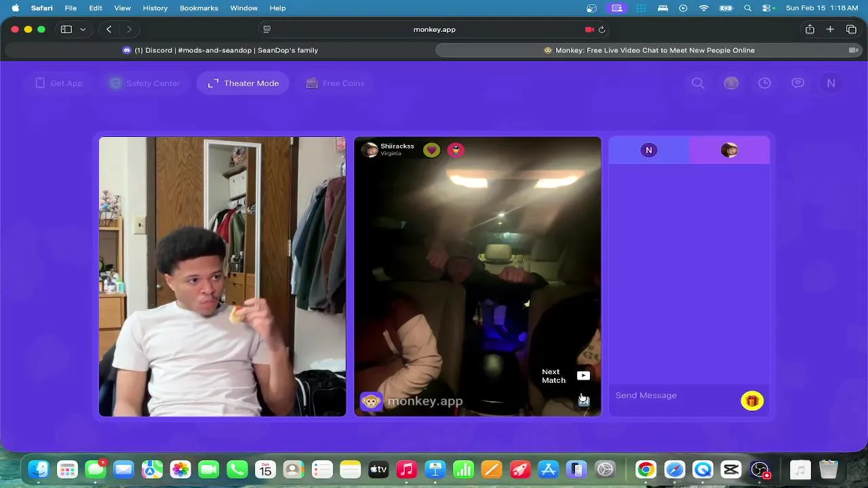Select the partner avatar chat tab
This screenshot has height=488, width=868.
tap(730, 150)
